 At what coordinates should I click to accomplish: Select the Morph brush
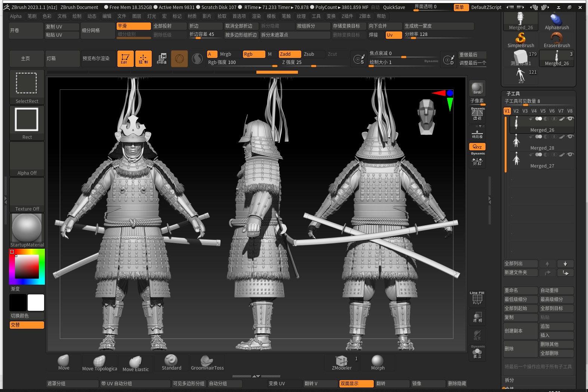pyautogui.click(x=378, y=363)
